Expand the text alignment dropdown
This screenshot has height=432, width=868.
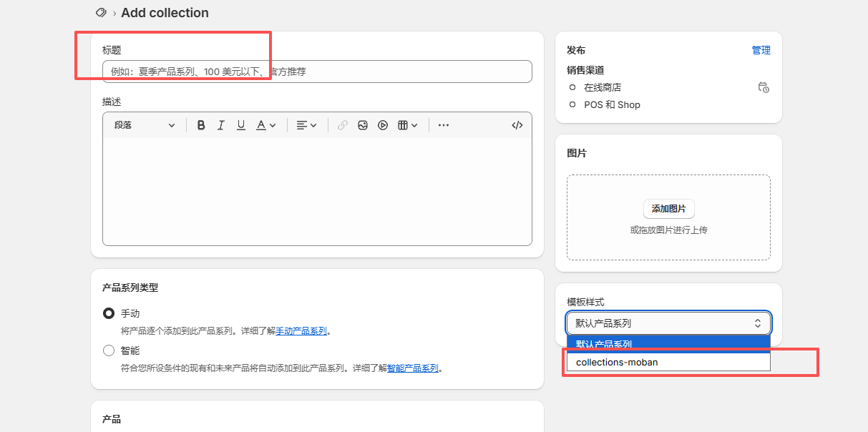(x=306, y=125)
